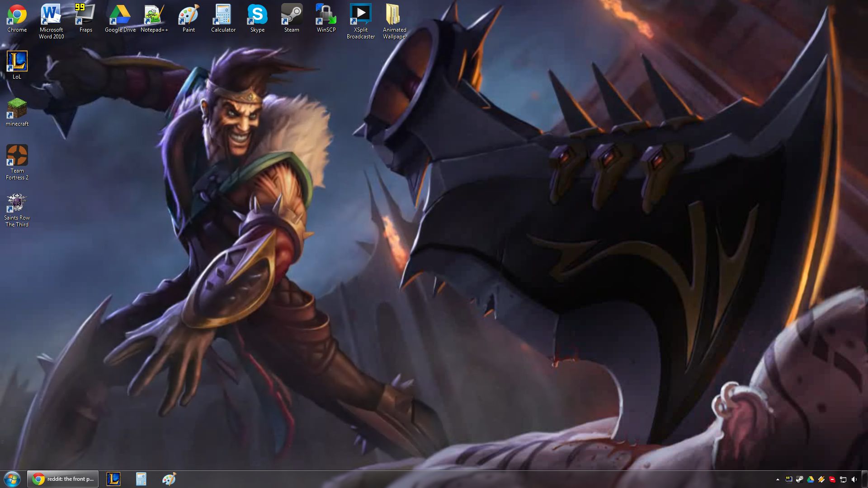This screenshot has height=488, width=868.
Task: Open the Windows Start menu
Action: (12, 479)
